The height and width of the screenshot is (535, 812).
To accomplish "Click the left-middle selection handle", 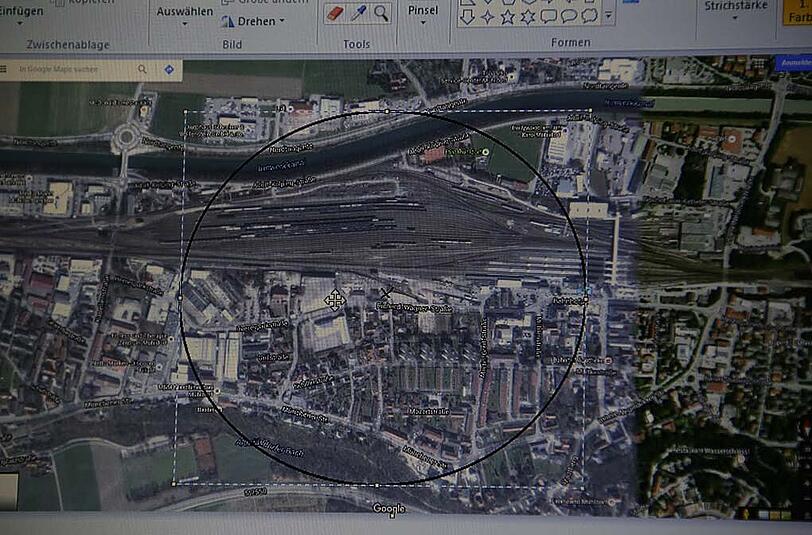I will click(x=180, y=297).
